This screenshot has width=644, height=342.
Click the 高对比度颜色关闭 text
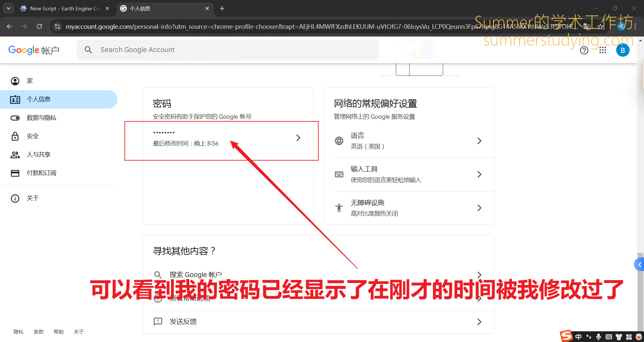pos(374,214)
